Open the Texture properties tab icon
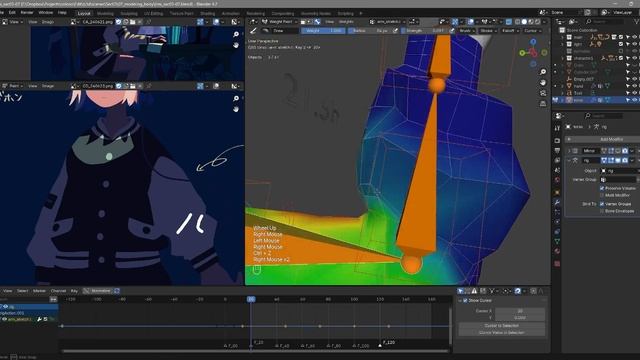 557,264
